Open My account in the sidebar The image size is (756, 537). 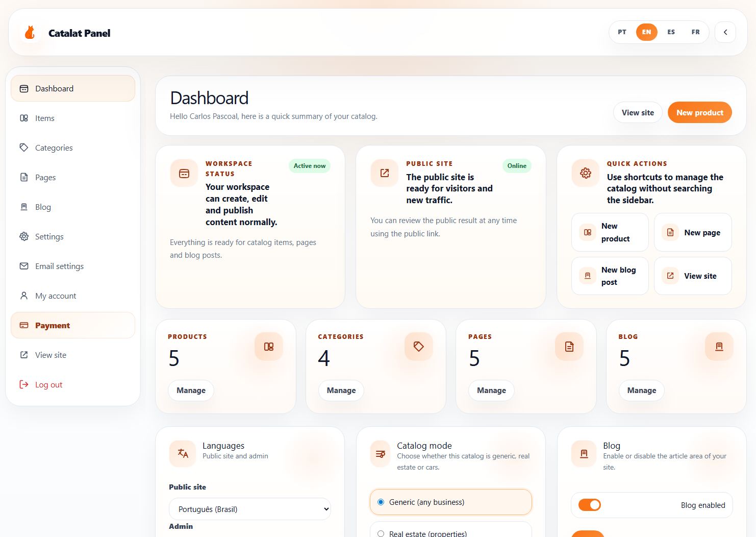click(73, 296)
